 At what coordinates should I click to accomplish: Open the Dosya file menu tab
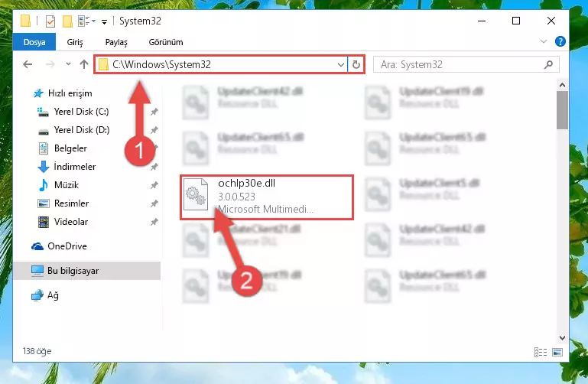pos(34,42)
